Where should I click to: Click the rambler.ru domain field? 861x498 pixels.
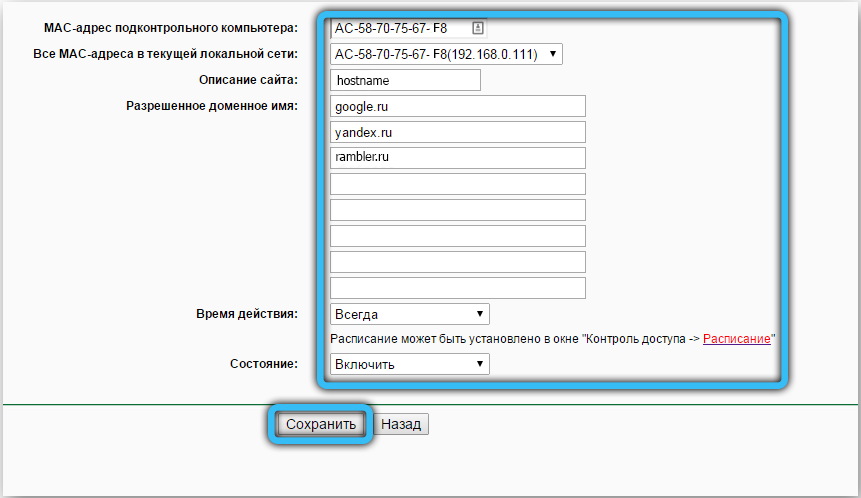pos(457,158)
